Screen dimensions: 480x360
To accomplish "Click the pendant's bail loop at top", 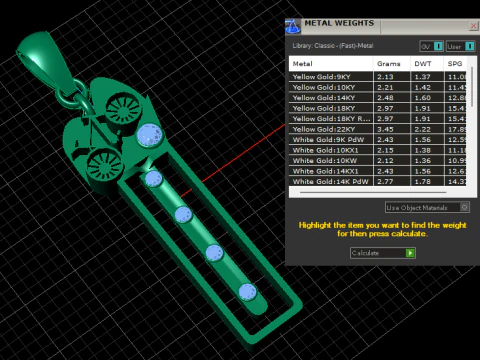I will 46,62.
